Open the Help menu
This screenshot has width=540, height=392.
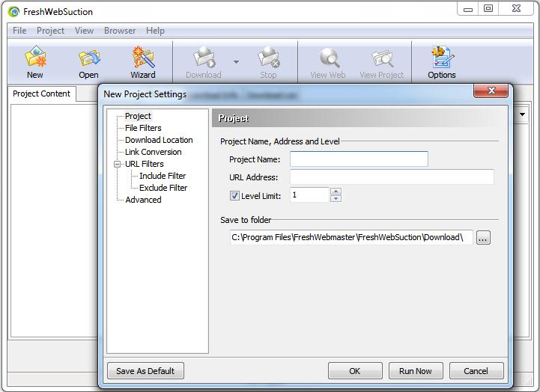tap(155, 31)
